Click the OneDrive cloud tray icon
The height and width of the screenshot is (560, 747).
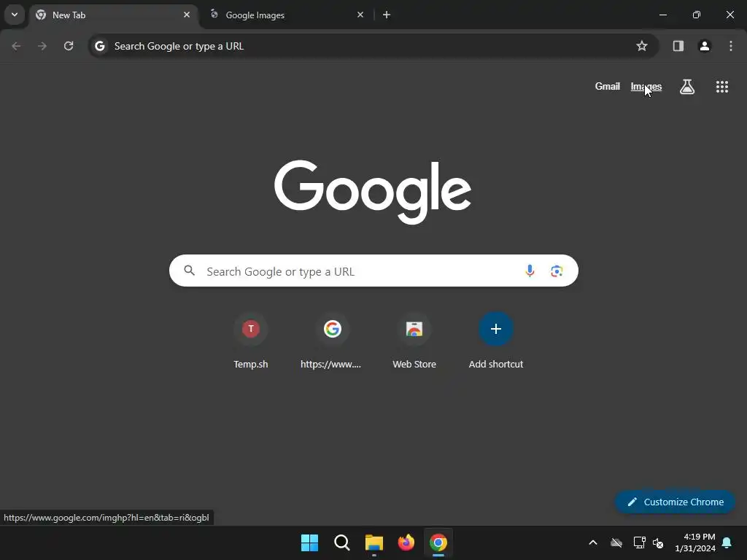click(x=616, y=542)
